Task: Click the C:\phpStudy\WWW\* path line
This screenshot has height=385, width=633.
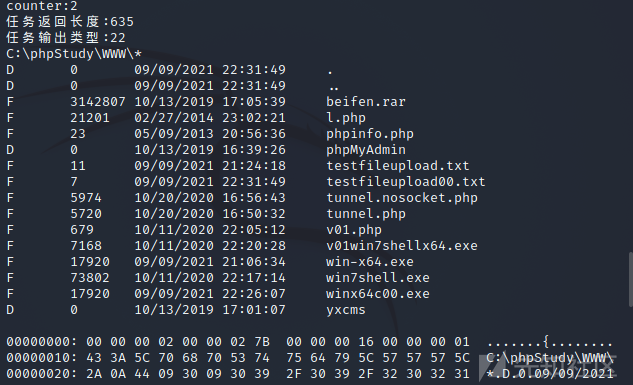Action: tap(74, 54)
